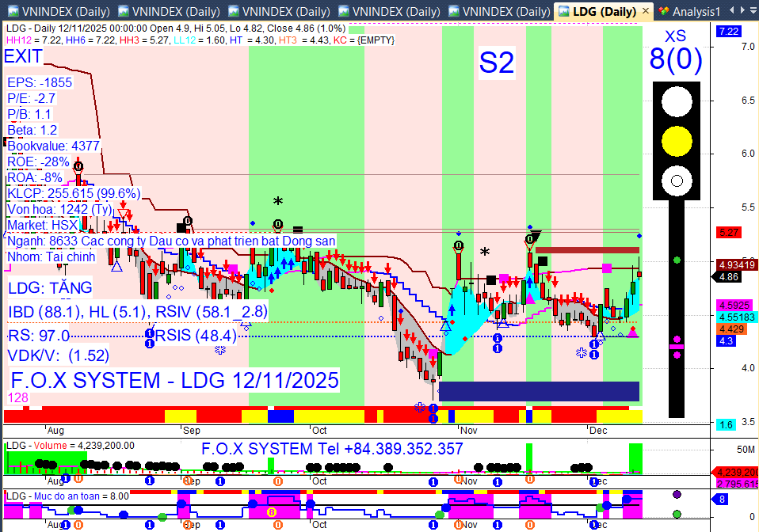Click the HH12 = 7.22 indicator values line
Screen dimensions: 759x532
(x=200, y=40)
